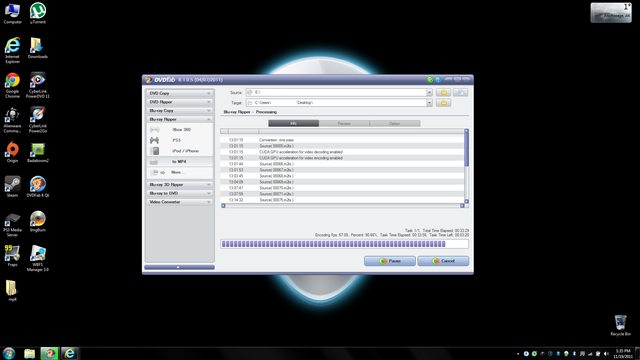Click the gadget in the top-right corner
The image size is (640, 360).
coord(611,13)
